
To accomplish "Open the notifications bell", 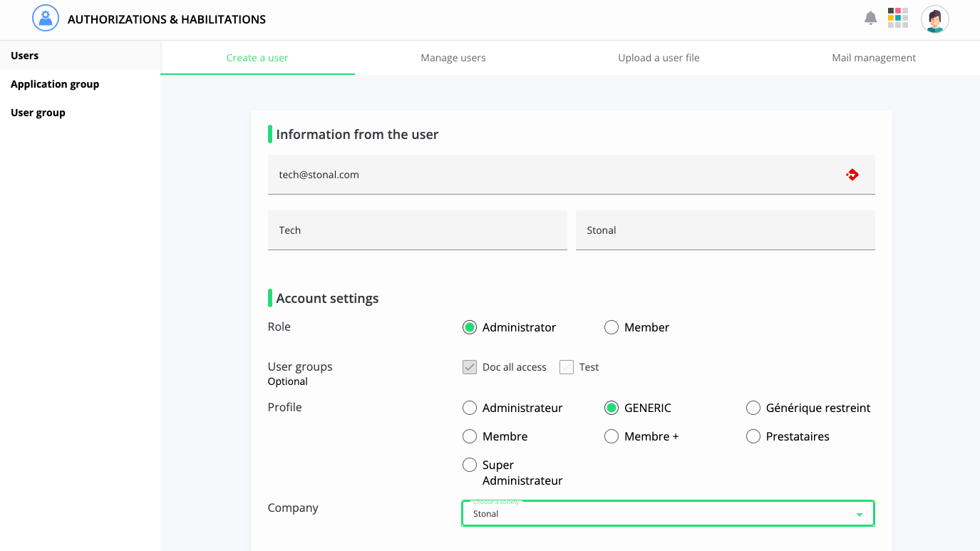I will click(870, 19).
